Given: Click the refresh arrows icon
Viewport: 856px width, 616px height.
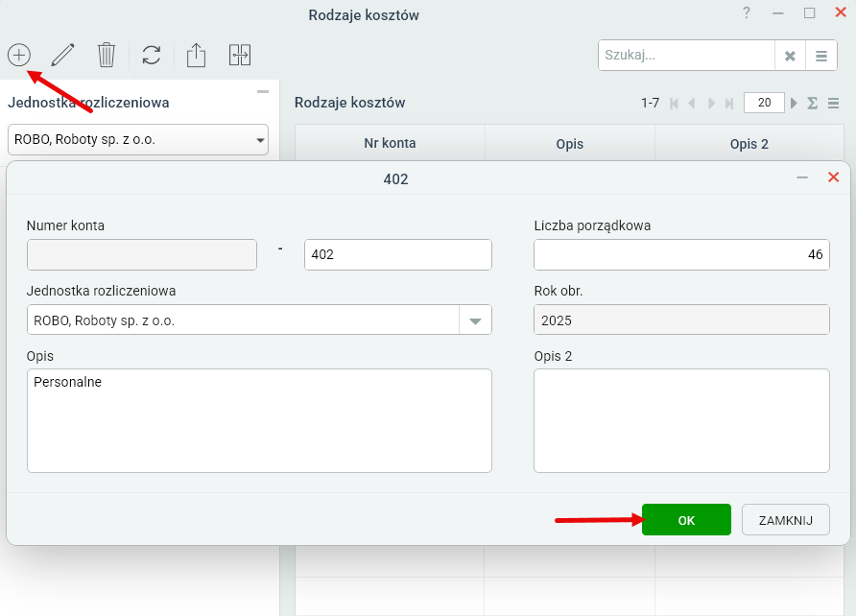Looking at the screenshot, I should click(152, 55).
